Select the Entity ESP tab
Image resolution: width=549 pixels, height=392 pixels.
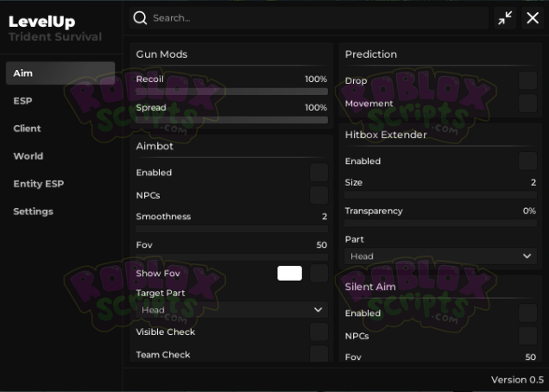(39, 184)
